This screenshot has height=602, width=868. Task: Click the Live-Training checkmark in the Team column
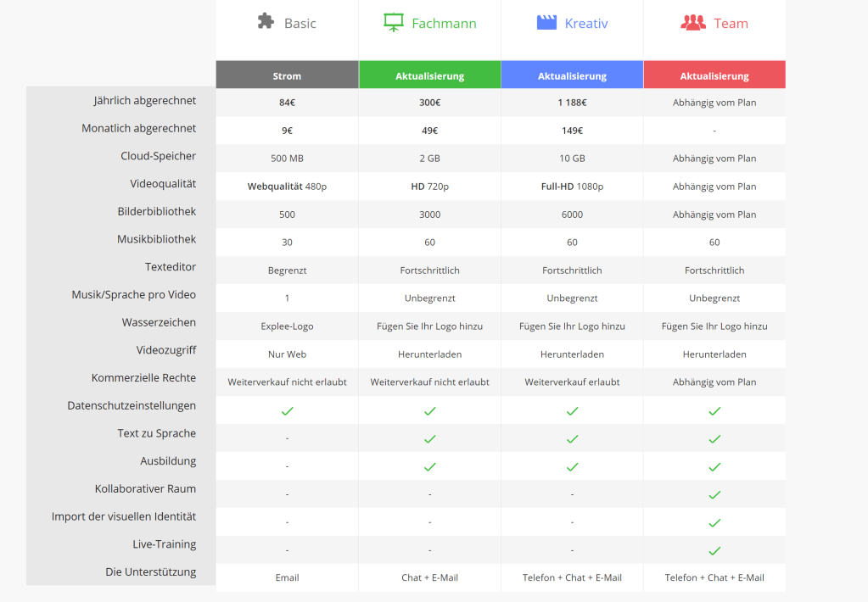click(x=714, y=551)
